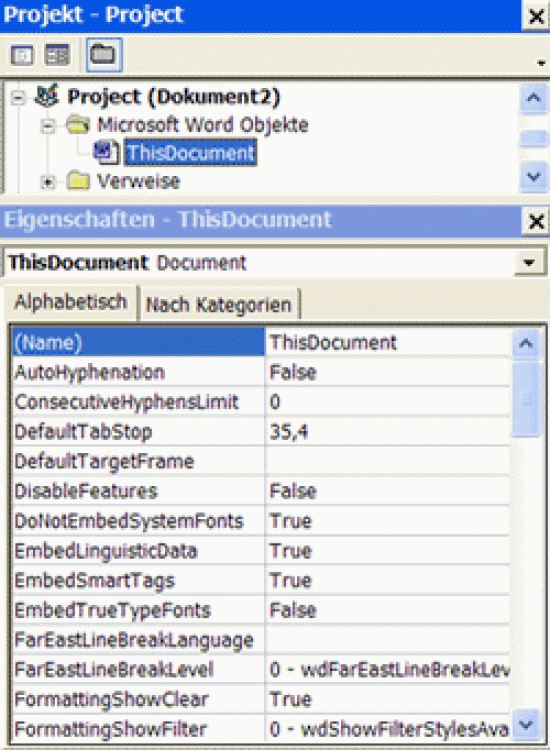Click the 35,4 DefaultTabStop value
The width and height of the screenshot is (550, 750).
pyautogui.click(x=388, y=432)
